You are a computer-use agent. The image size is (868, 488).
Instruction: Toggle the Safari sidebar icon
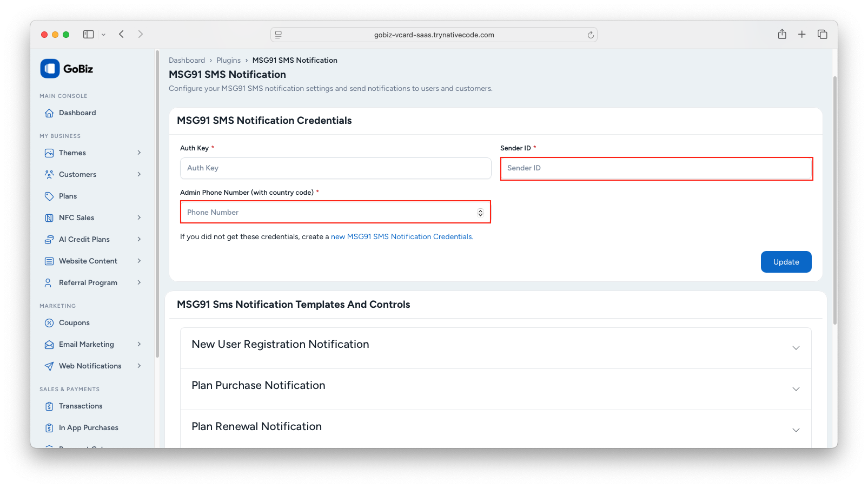(x=88, y=34)
